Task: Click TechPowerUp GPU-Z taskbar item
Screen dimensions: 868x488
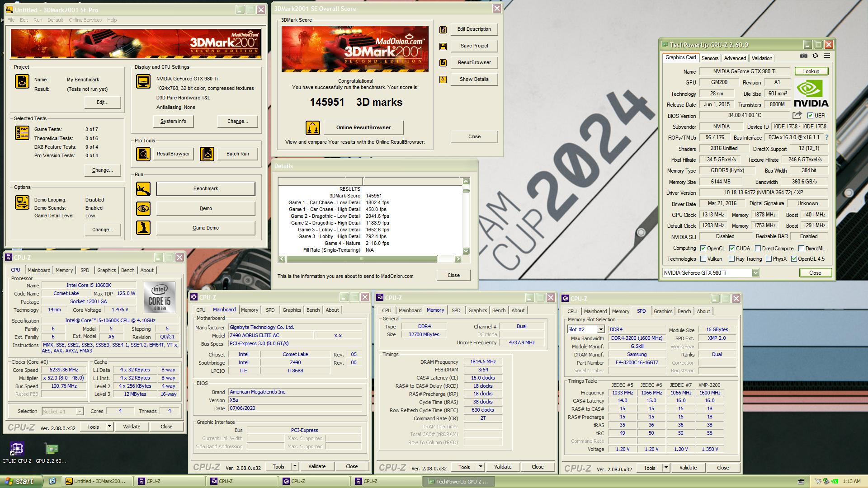Action: 458,482
